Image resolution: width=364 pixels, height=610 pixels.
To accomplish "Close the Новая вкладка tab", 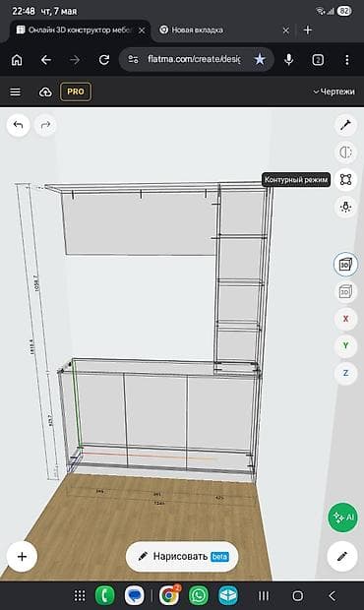I will click(286, 30).
